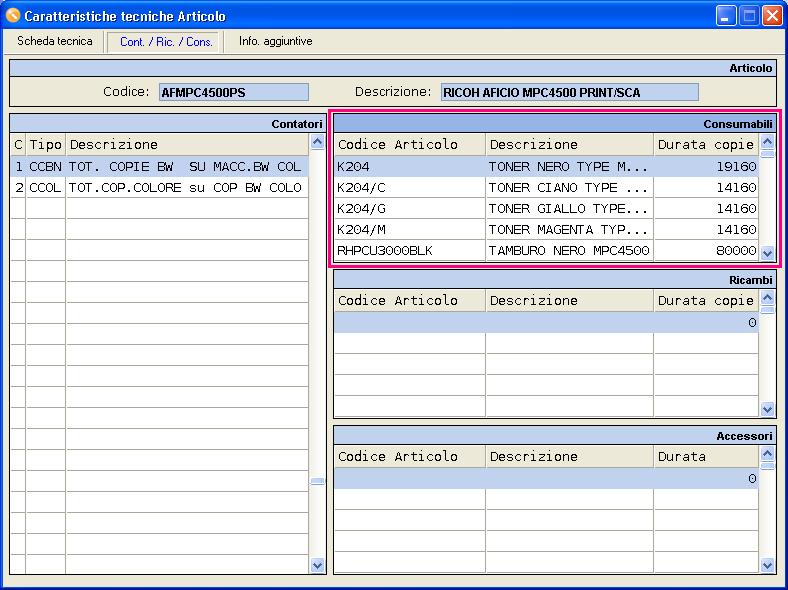Click the Codice field AFMPC4500PS
Image resolution: width=788 pixels, height=590 pixels.
click(234, 92)
